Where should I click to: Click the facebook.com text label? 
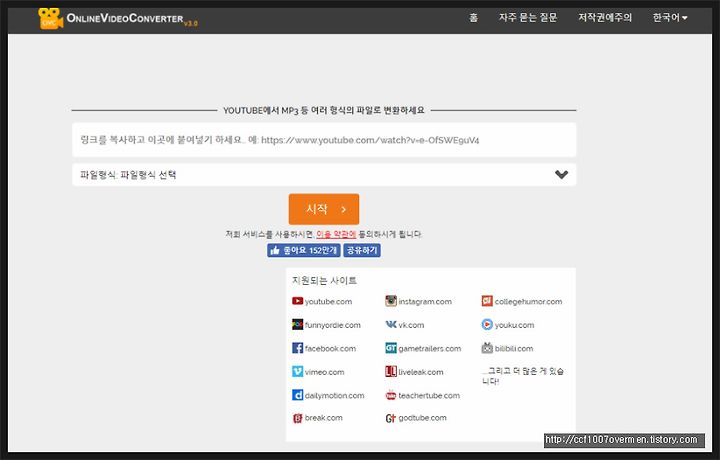click(x=331, y=348)
